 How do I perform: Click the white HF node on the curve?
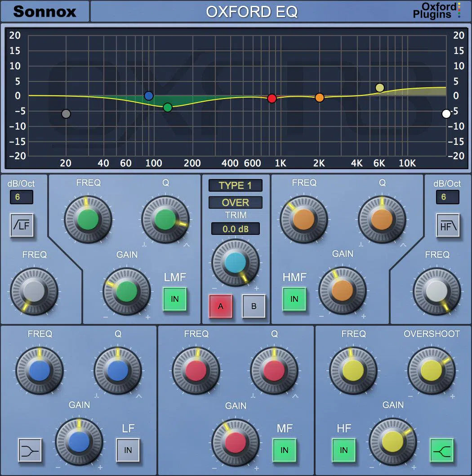pos(445,114)
